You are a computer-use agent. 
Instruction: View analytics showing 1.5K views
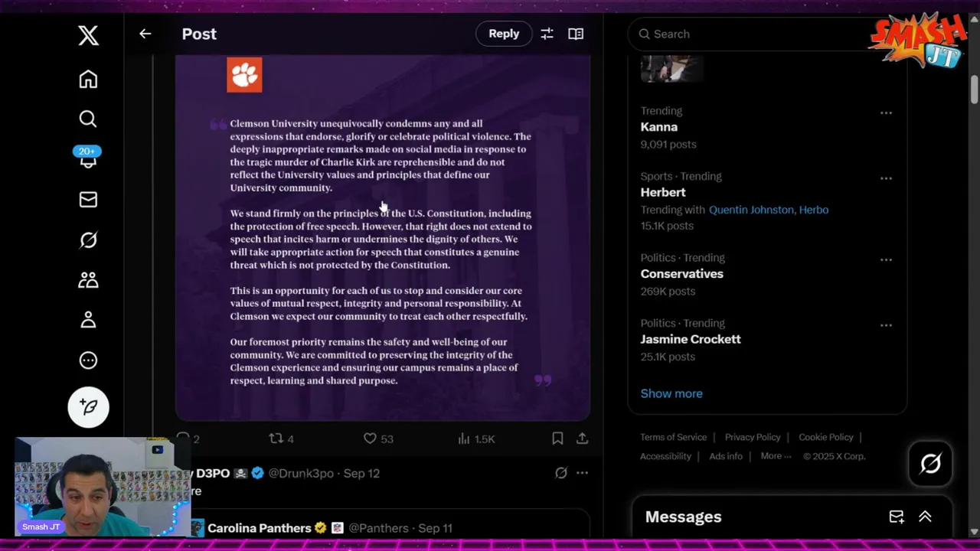pyautogui.click(x=476, y=439)
